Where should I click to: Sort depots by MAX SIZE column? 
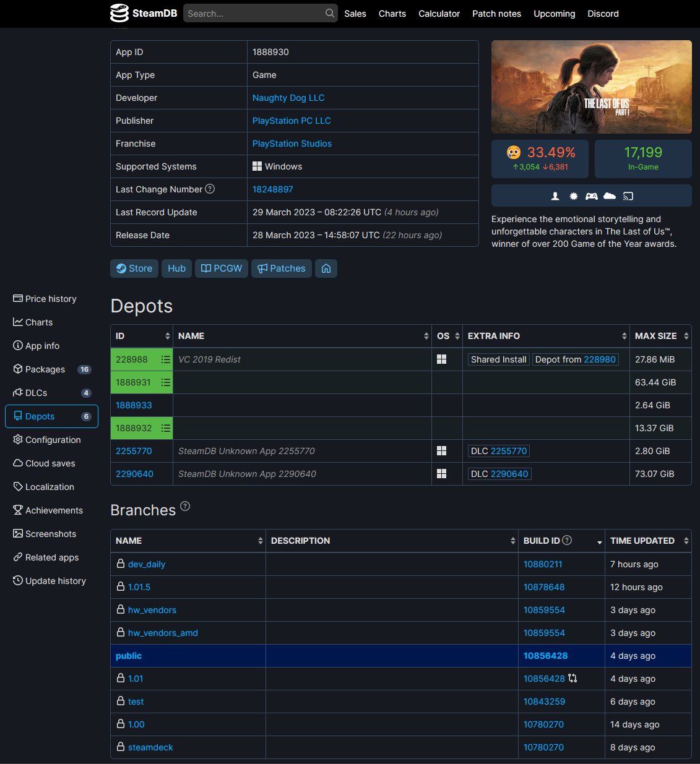[x=660, y=336]
